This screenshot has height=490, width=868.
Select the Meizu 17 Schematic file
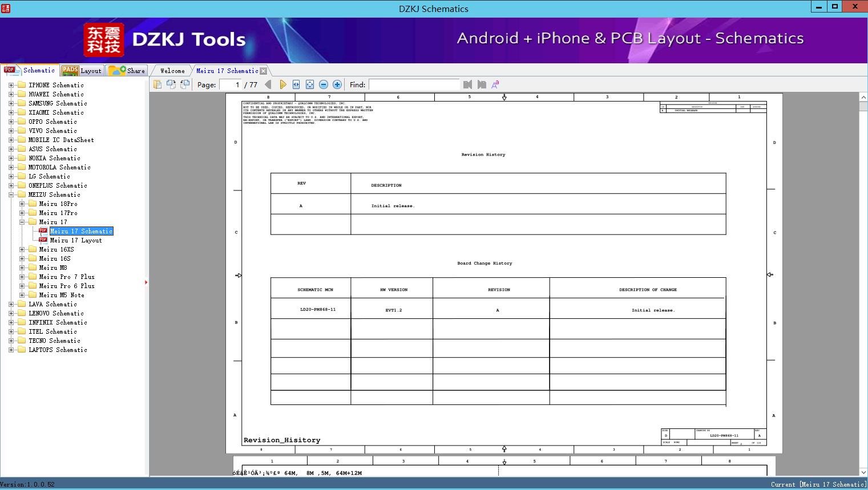click(82, 231)
